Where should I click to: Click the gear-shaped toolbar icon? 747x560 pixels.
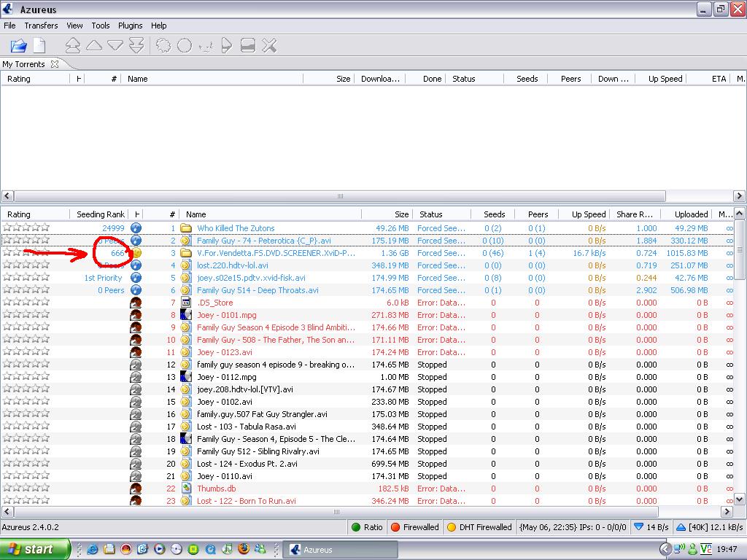click(x=163, y=46)
